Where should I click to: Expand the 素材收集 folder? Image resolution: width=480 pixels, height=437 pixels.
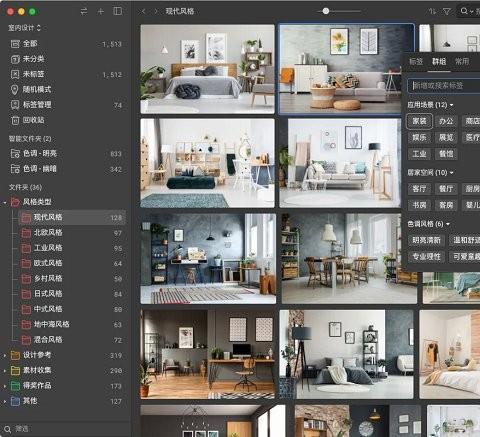(x=5, y=371)
